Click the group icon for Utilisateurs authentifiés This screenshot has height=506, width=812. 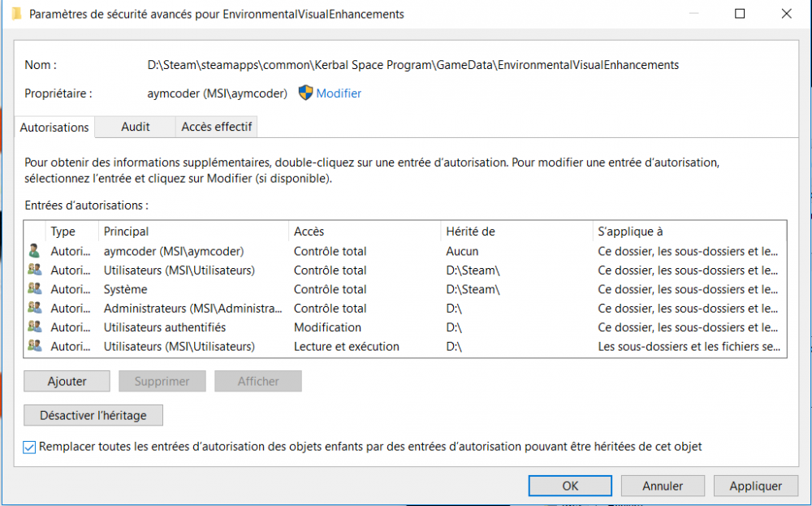click(34, 327)
